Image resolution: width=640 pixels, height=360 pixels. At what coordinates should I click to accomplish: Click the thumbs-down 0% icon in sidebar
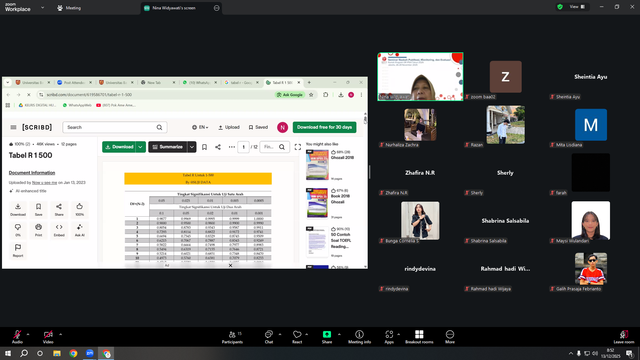tap(18, 227)
